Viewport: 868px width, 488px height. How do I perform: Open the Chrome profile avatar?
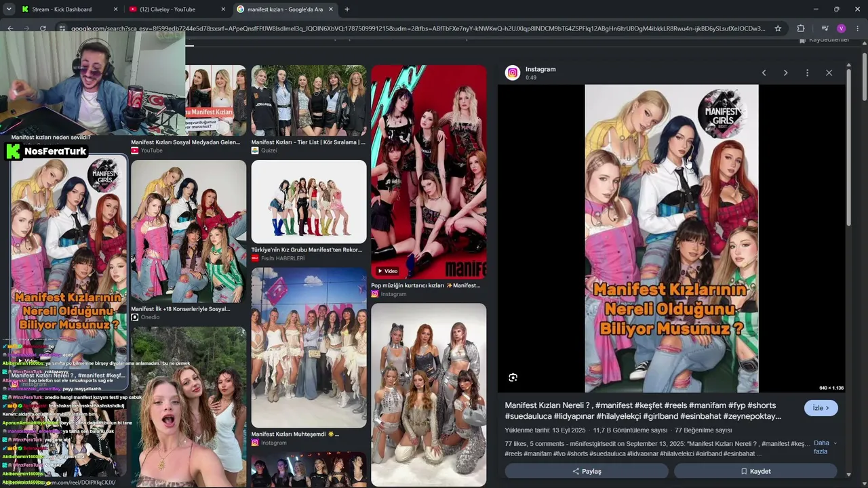click(841, 28)
